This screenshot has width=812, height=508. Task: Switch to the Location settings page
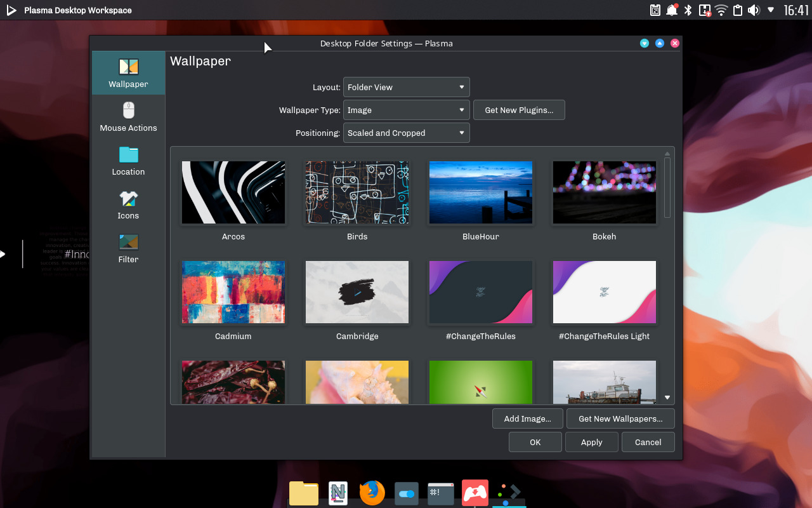128,161
